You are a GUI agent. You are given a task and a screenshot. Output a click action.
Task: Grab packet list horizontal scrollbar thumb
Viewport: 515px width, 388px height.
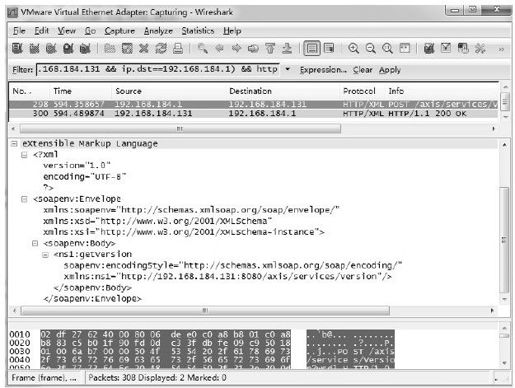[x=180, y=129]
